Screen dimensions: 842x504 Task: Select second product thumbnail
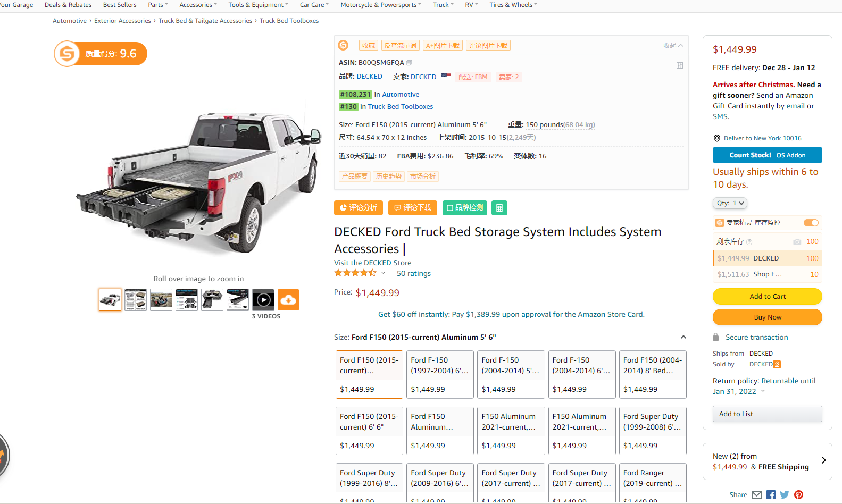[x=136, y=300]
